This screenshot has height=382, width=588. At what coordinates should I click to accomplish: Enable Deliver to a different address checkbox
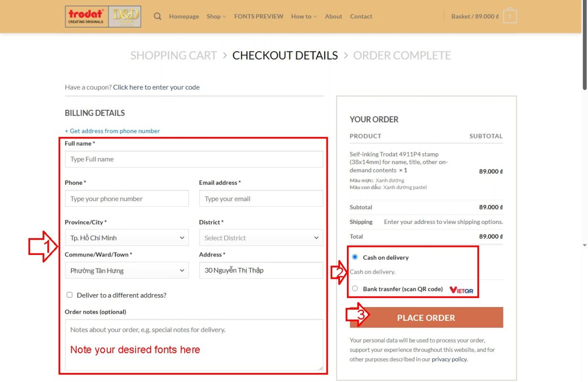tap(70, 295)
